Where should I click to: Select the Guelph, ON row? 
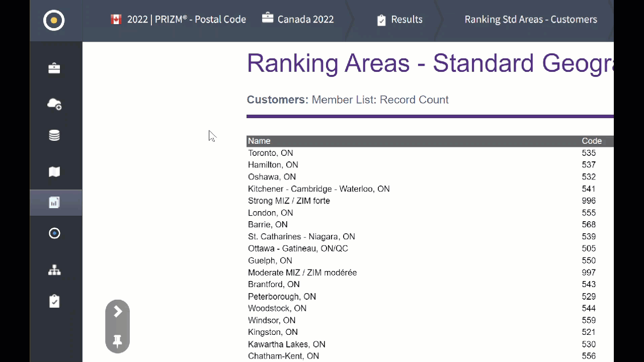point(430,260)
